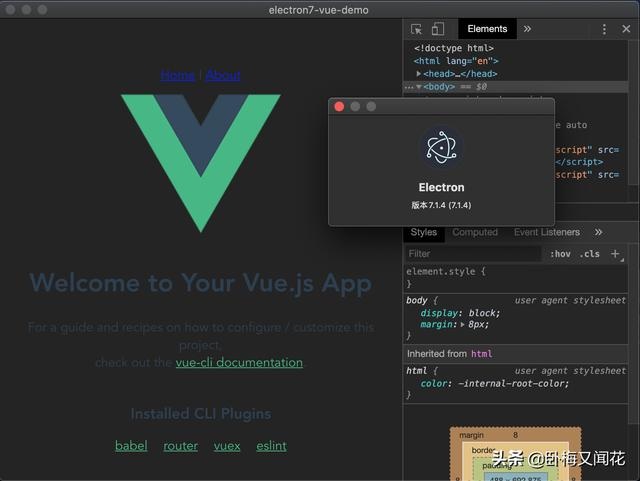Add a new style rule plus icon

click(615, 254)
